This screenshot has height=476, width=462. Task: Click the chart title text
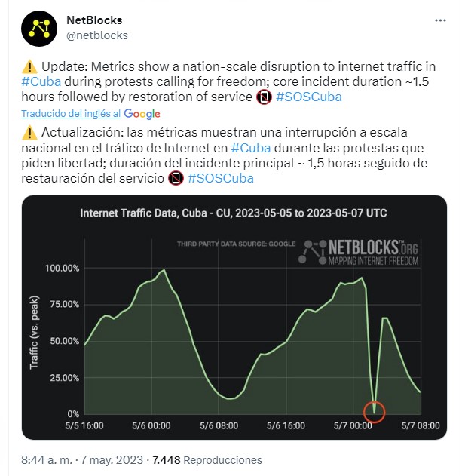tap(234, 213)
